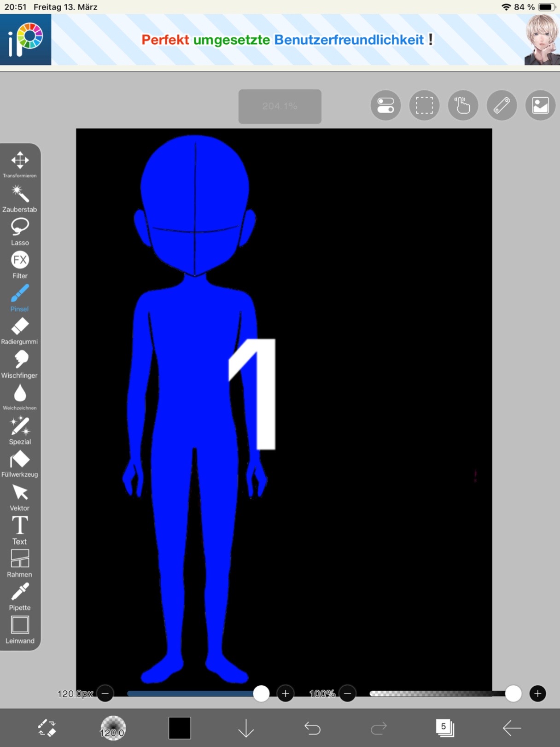This screenshot has width=560, height=747.
Task: Select the Transformieren tool
Action: click(x=20, y=164)
